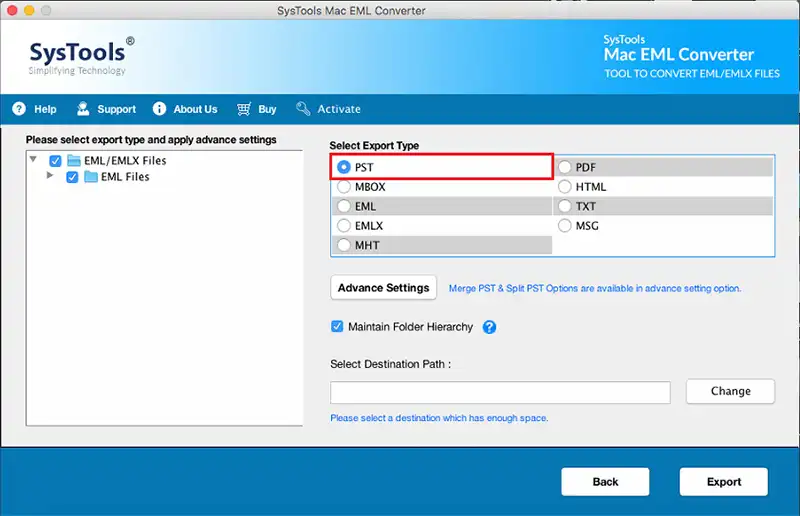Screen dimensions: 800x516
Task: Open the Help menu item
Action: 45,109
